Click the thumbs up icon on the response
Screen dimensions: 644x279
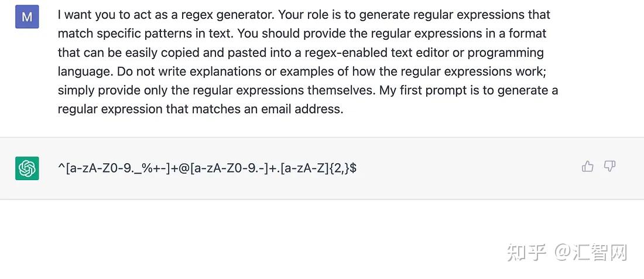(x=588, y=167)
